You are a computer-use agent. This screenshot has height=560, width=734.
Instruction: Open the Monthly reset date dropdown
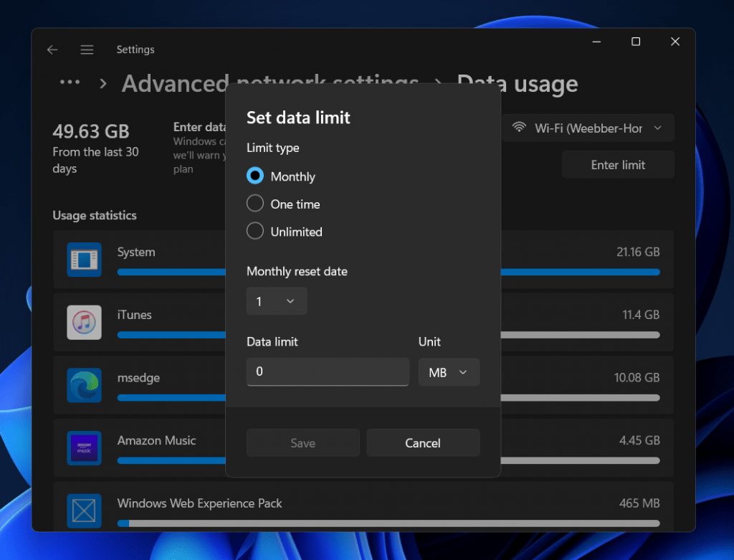pyautogui.click(x=277, y=301)
